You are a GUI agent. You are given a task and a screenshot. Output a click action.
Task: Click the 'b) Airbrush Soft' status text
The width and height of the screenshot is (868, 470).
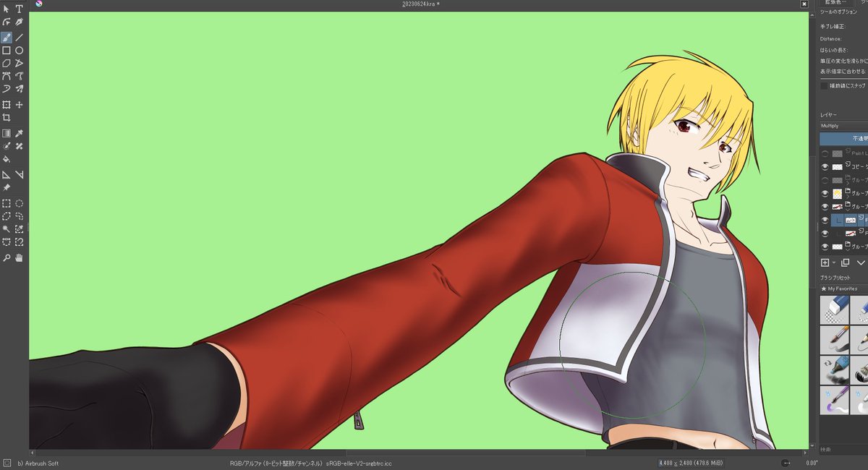tap(38, 463)
